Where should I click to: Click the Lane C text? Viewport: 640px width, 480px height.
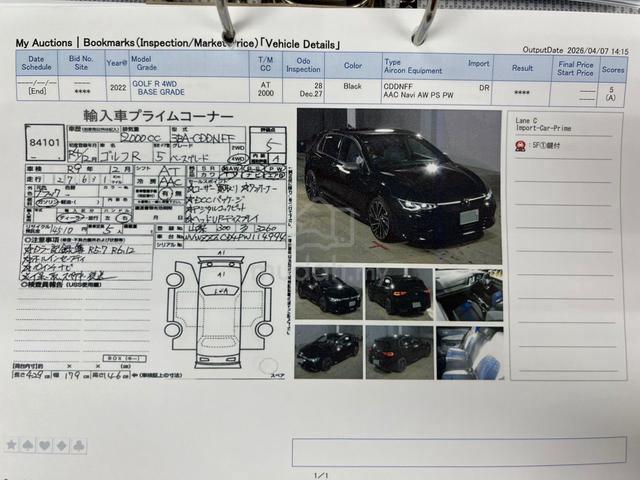point(526,120)
